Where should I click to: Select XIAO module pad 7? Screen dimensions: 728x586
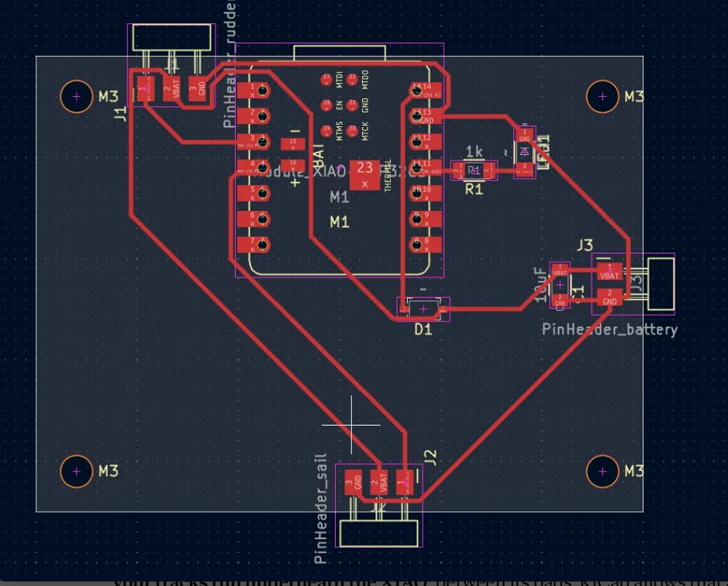point(254,244)
